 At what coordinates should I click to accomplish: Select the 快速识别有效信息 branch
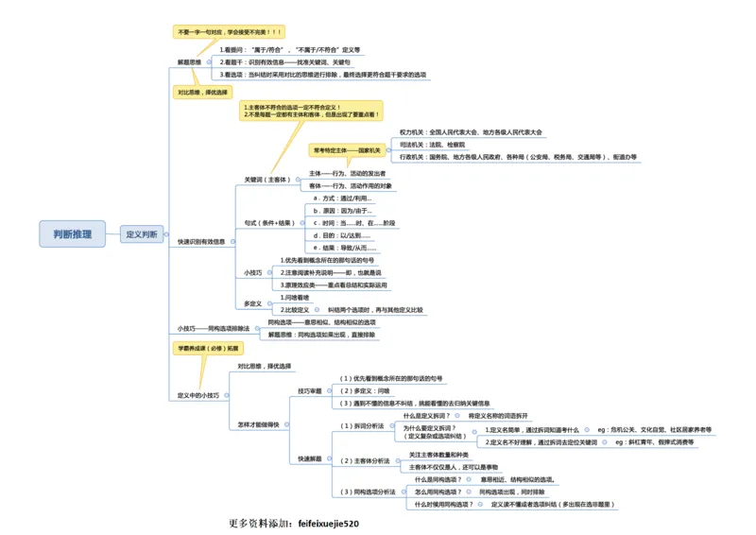coord(201,241)
